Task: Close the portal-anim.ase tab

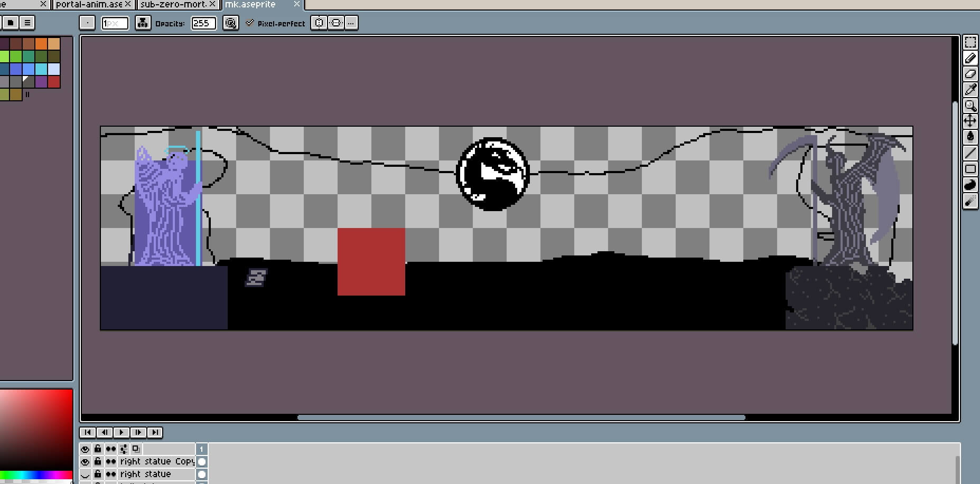Action: point(128,4)
